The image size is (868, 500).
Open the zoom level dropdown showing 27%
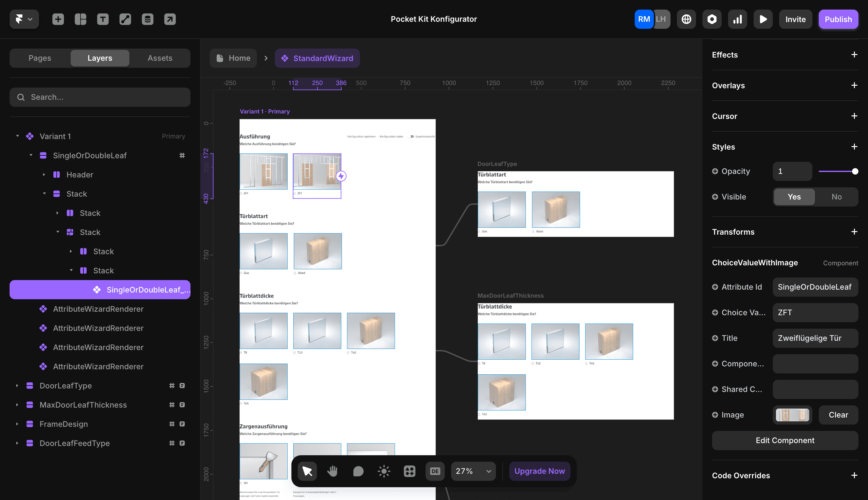473,471
